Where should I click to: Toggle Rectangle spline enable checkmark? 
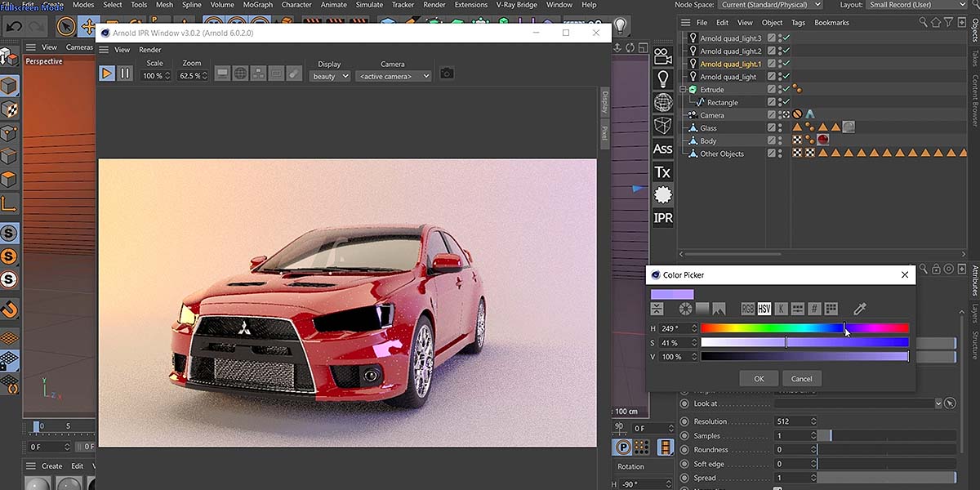pyautogui.click(x=786, y=102)
